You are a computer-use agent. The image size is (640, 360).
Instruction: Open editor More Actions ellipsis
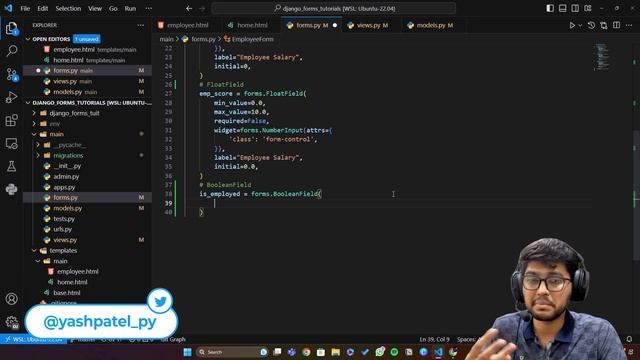pos(629,25)
